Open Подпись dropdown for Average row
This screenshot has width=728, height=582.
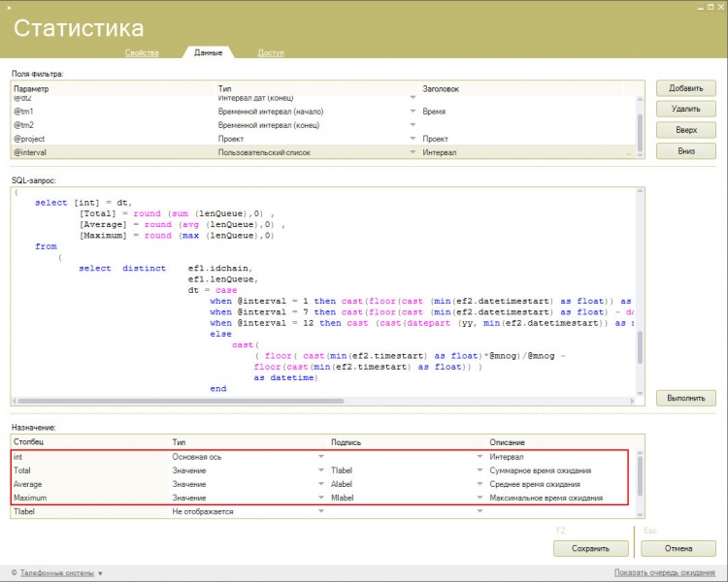480,484
